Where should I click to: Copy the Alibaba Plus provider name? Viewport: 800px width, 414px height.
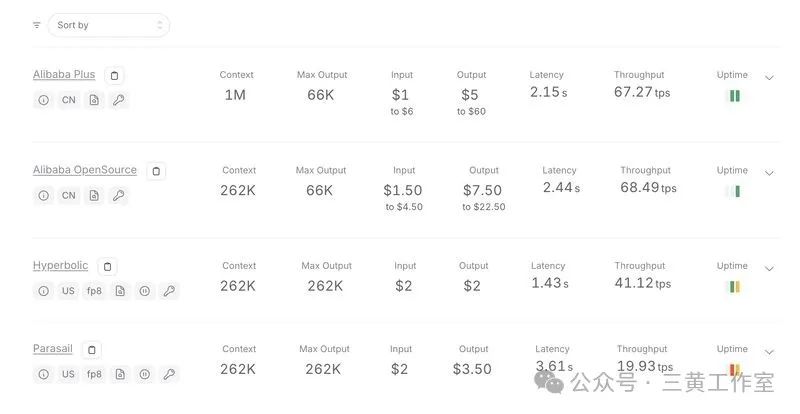(x=114, y=76)
